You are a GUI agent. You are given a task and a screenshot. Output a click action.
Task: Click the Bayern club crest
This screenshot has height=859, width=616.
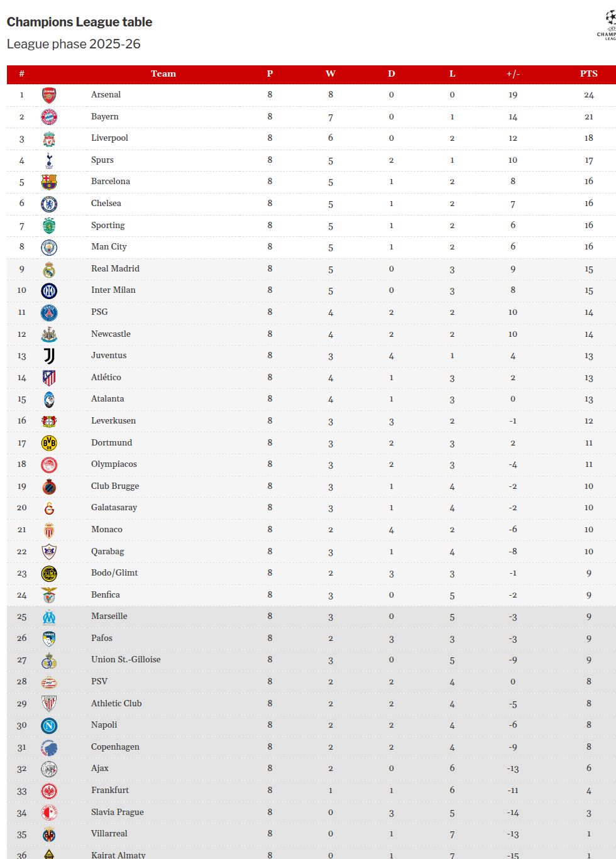click(x=49, y=117)
